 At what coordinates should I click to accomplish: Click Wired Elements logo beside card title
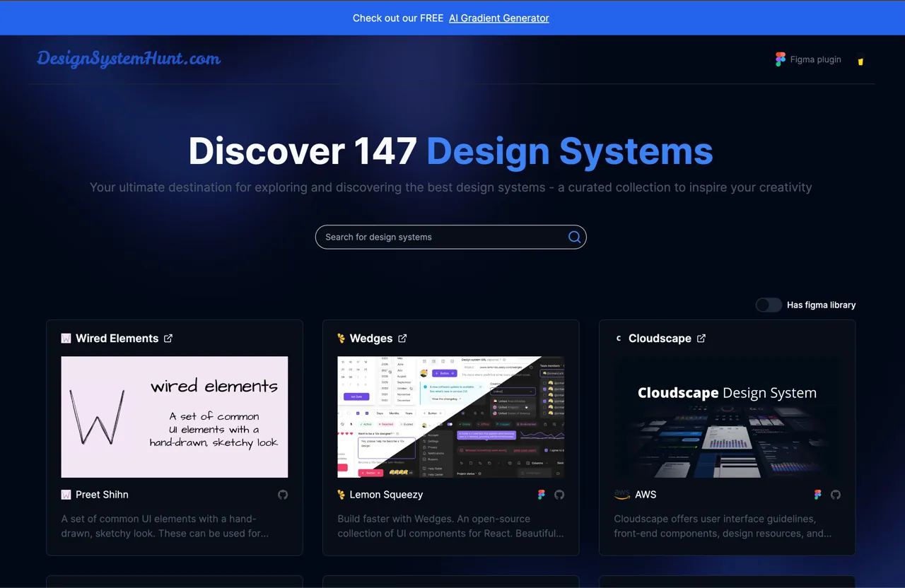point(66,339)
